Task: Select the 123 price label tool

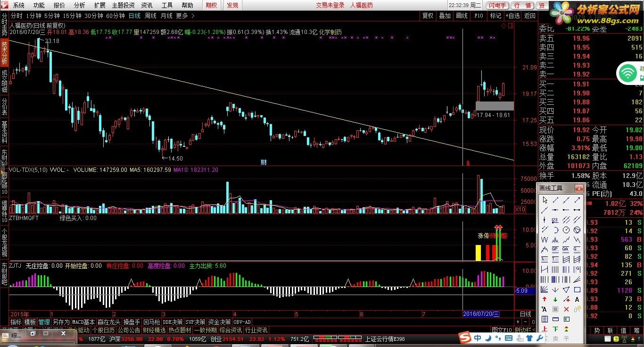Action: [555, 220]
